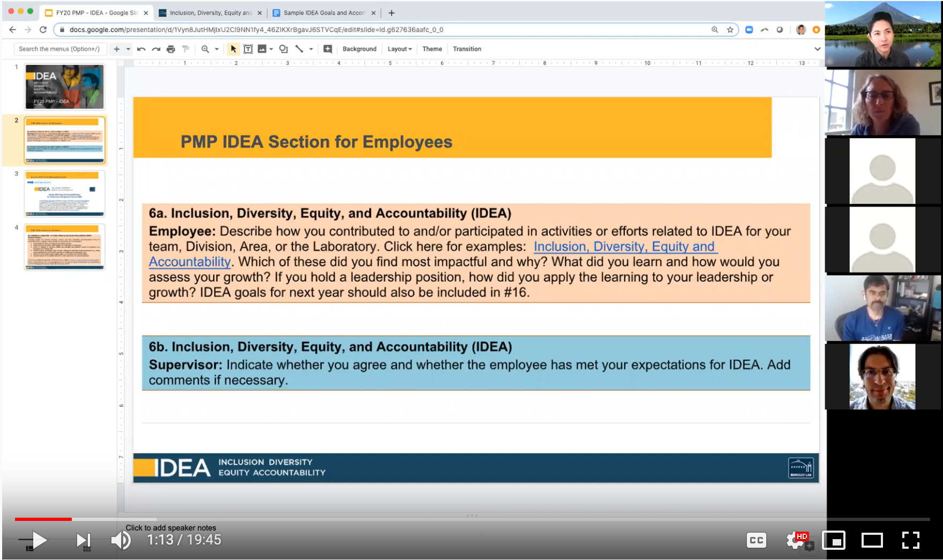Toggle theater mode view
Screen dimensions: 943x560
click(872, 540)
